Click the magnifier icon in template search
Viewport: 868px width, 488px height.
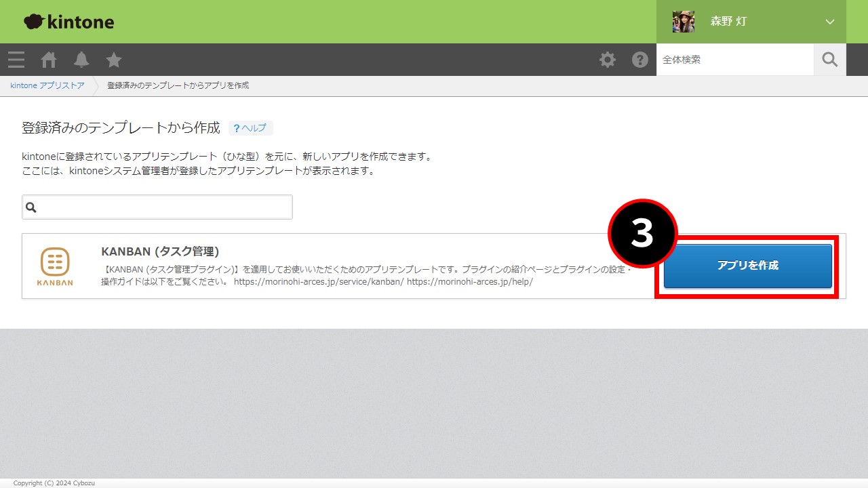31,207
